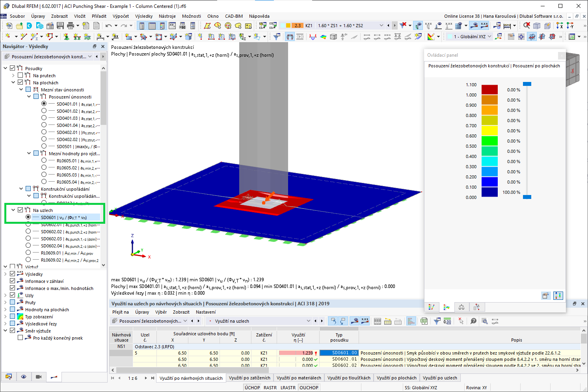Click the Print icon in the toolbar
The height and width of the screenshot is (392, 588).
(x=70, y=25)
